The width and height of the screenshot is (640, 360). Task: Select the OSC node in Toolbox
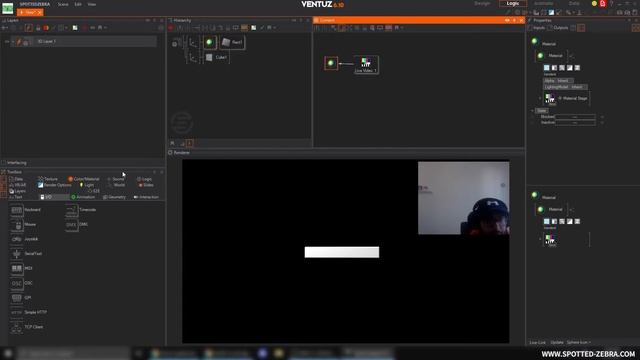pos(22,283)
